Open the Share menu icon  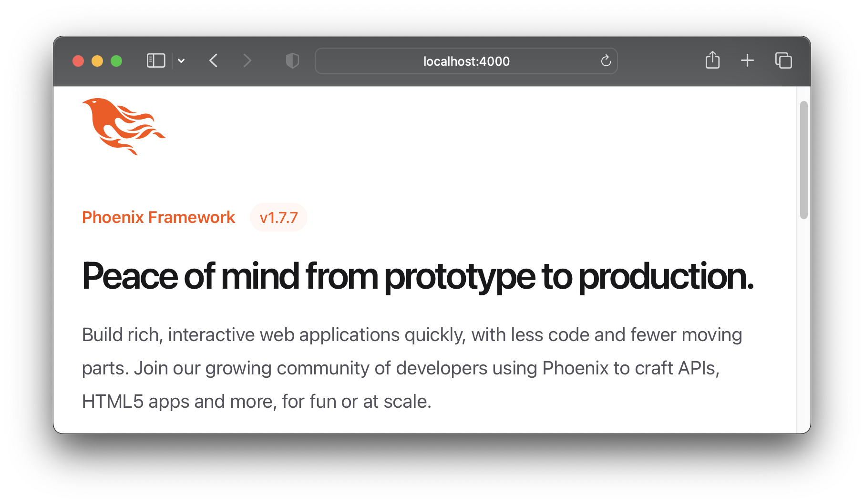[712, 60]
